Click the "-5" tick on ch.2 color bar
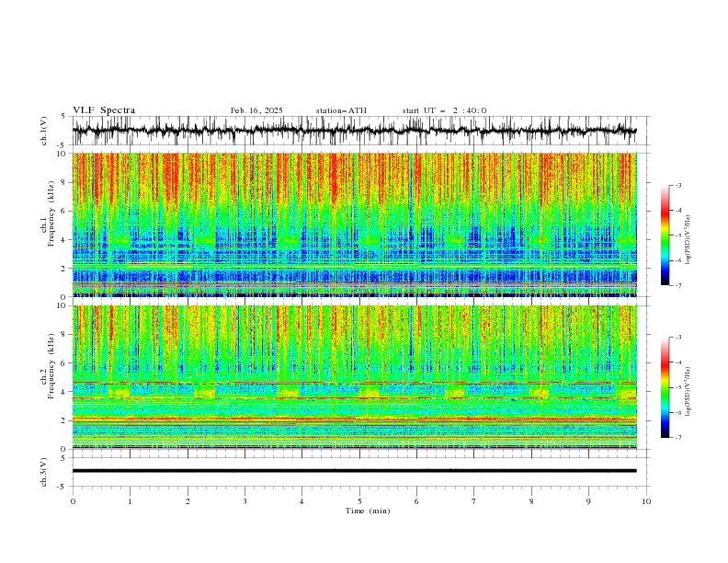728x563 pixels. pyautogui.click(x=678, y=387)
